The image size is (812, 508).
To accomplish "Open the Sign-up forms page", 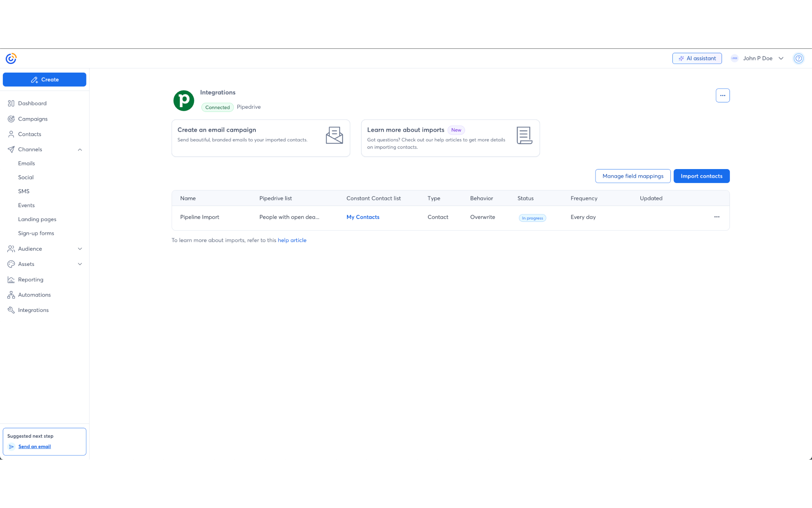I will (36, 233).
